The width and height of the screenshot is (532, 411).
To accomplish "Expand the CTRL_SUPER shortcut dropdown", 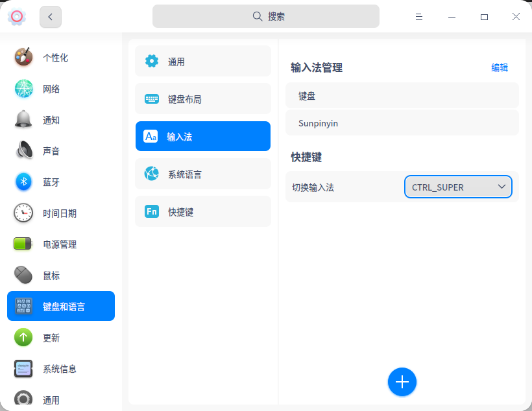I will tap(458, 187).
